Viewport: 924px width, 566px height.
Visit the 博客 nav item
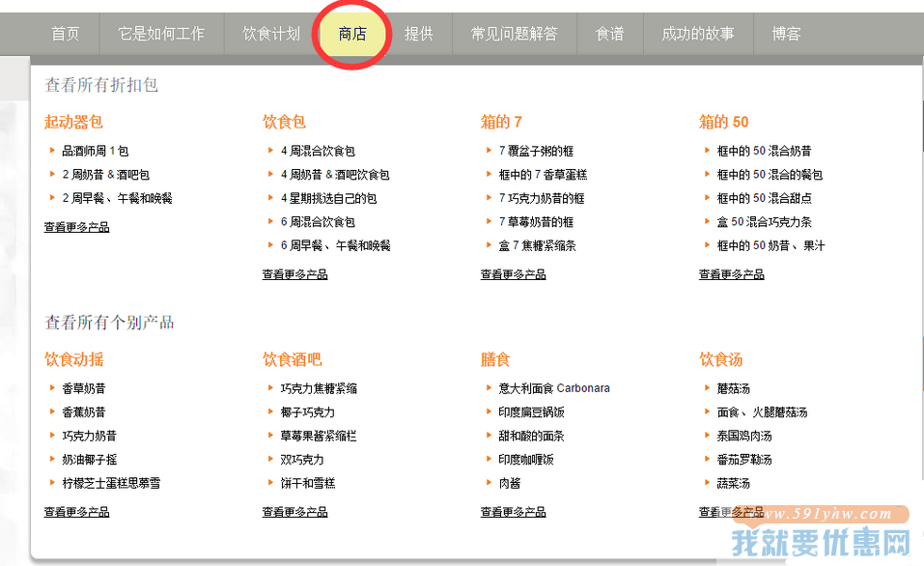click(786, 34)
